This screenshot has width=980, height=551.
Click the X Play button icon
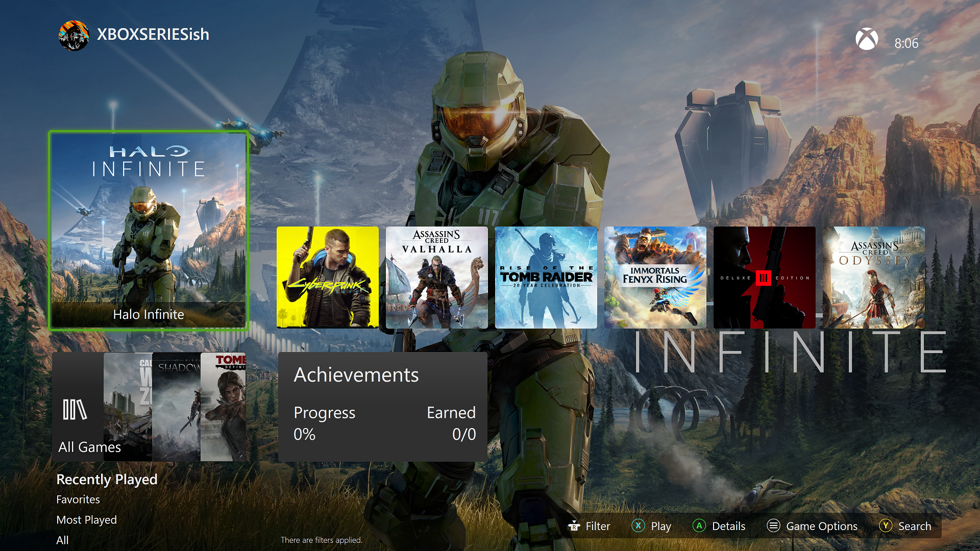[638, 525]
